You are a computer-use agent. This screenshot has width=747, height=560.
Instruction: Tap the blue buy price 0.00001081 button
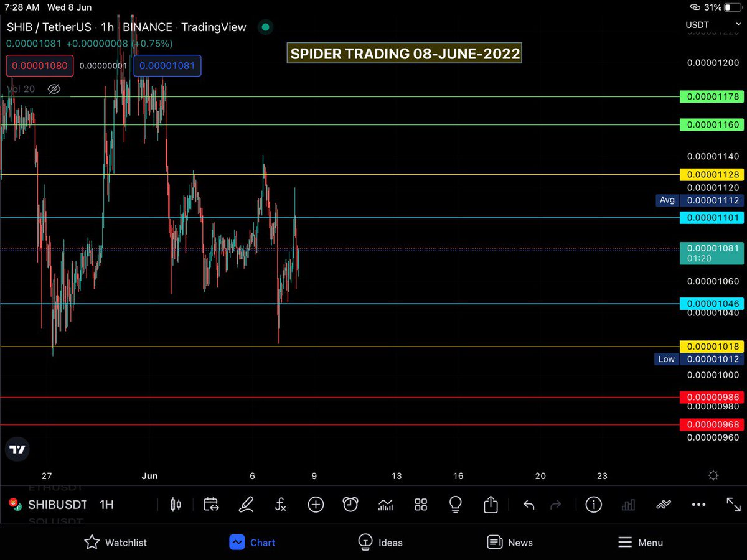(167, 66)
